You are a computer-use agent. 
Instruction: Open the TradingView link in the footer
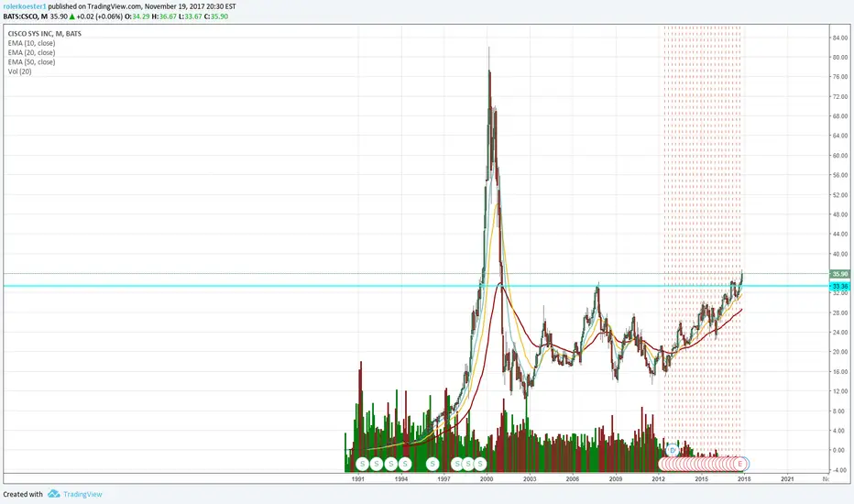coord(82,494)
